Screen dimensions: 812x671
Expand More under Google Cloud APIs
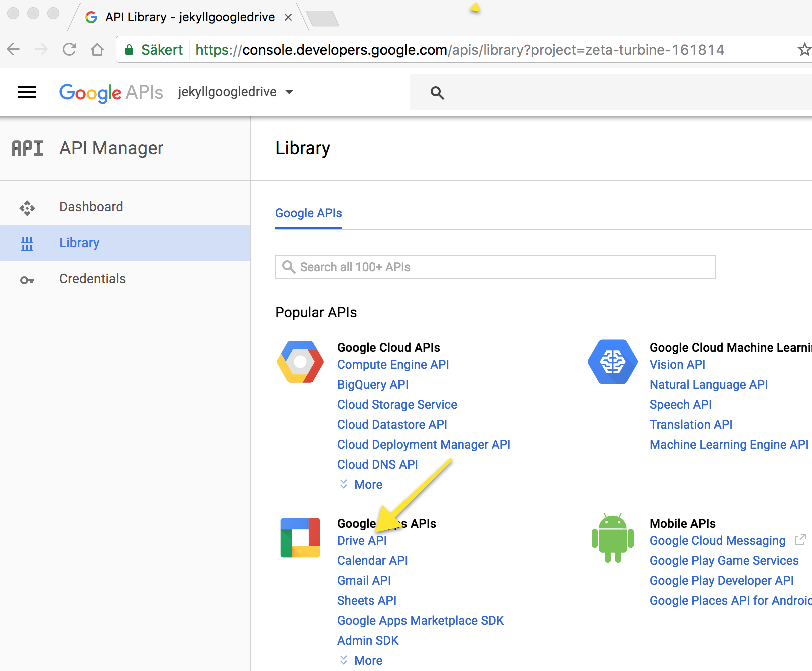pyautogui.click(x=361, y=484)
